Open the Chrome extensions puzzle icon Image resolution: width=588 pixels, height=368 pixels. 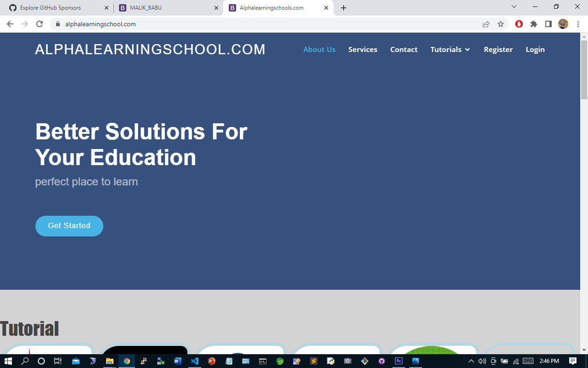(533, 24)
